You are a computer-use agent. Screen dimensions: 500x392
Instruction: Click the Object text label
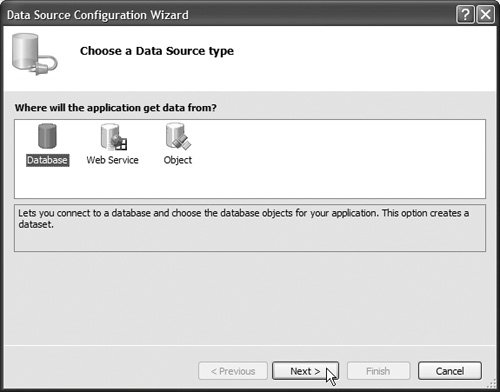pos(178,160)
